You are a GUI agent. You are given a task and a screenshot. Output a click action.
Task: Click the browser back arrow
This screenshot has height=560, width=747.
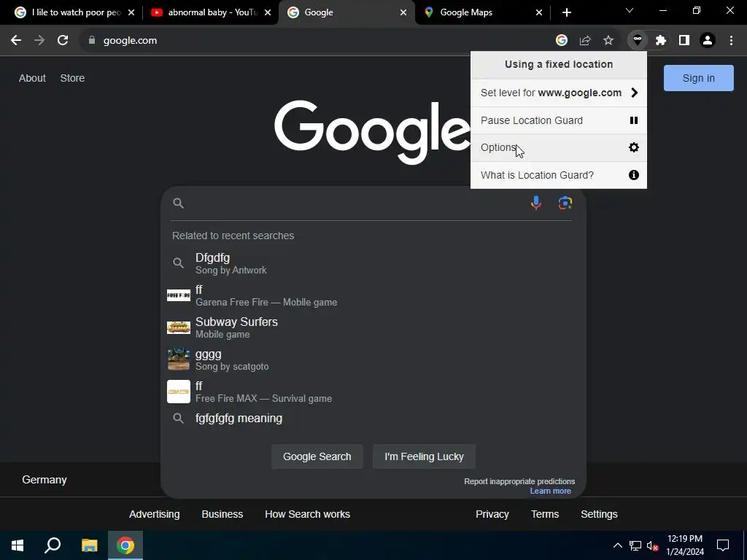point(16,41)
